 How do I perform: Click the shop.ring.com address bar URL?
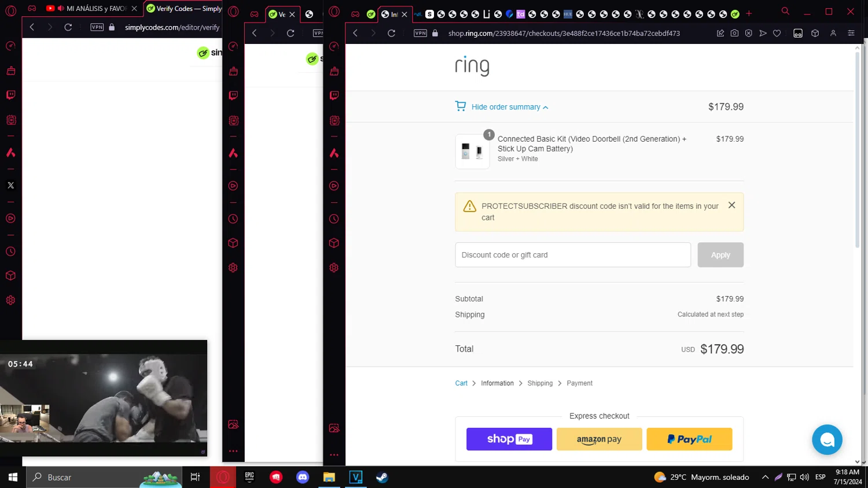pos(564,34)
